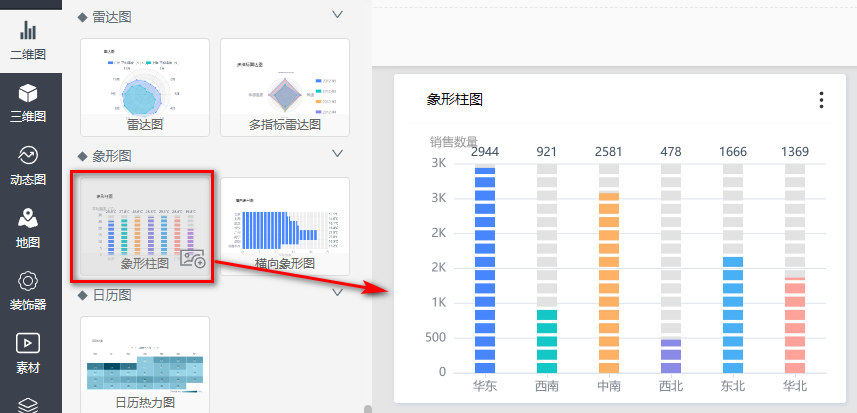Open the three-dot menu on chart card
The width and height of the screenshot is (857, 413).
pyautogui.click(x=821, y=100)
